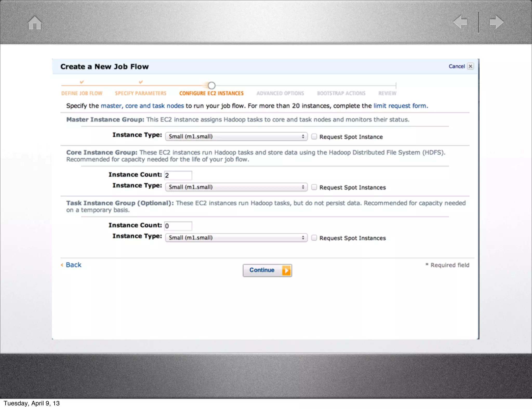Click the home icon in the slide header
The width and height of the screenshot is (532, 409).
pos(35,23)
